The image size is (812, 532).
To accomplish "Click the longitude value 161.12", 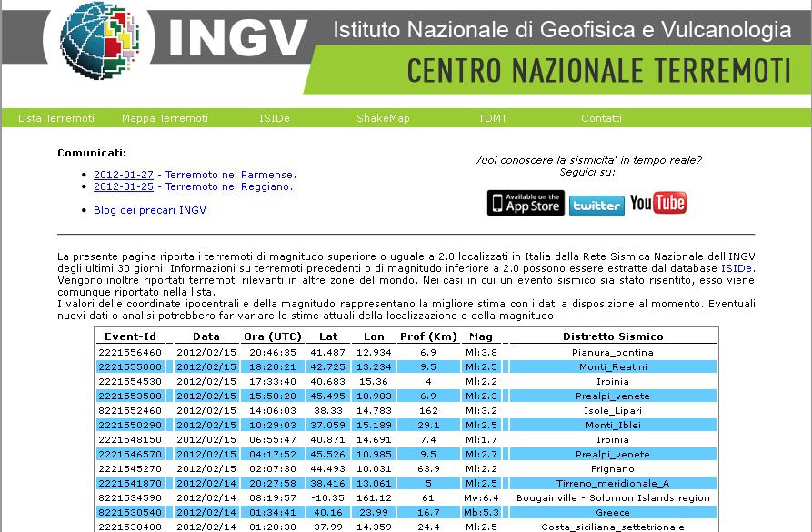I will [374, 497].
